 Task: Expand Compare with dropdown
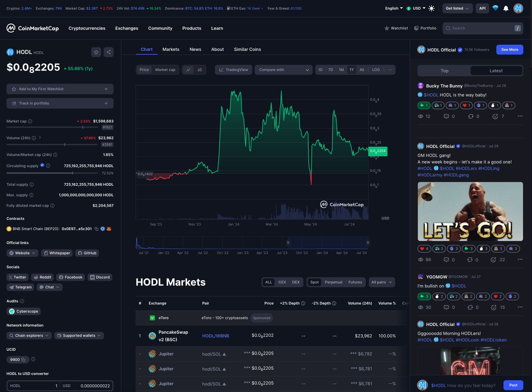(x=284, y=70)
